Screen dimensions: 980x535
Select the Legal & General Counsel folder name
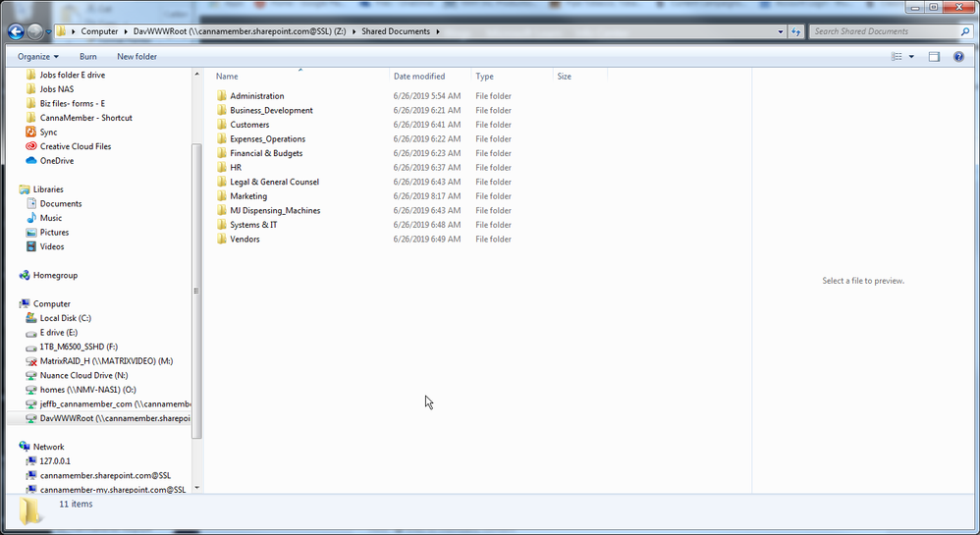(274, 182)
